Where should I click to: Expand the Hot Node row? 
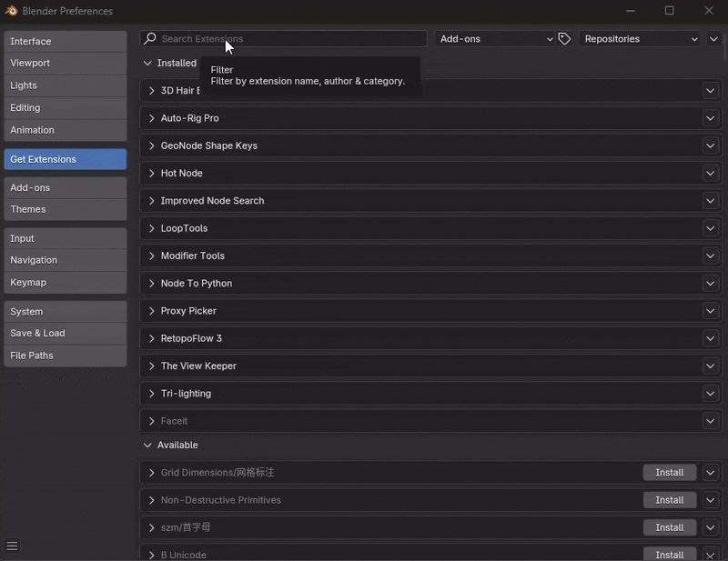[x=151, y=173]
